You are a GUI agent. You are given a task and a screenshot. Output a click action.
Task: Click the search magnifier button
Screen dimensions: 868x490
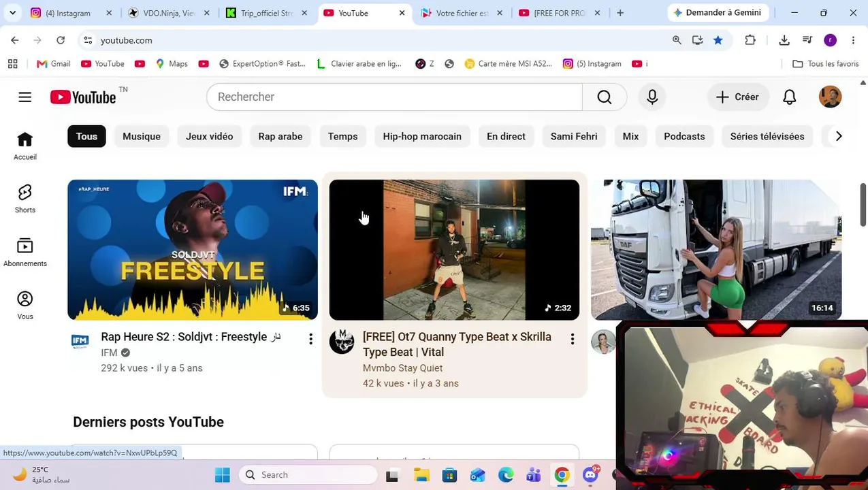[x=605, y=97]
